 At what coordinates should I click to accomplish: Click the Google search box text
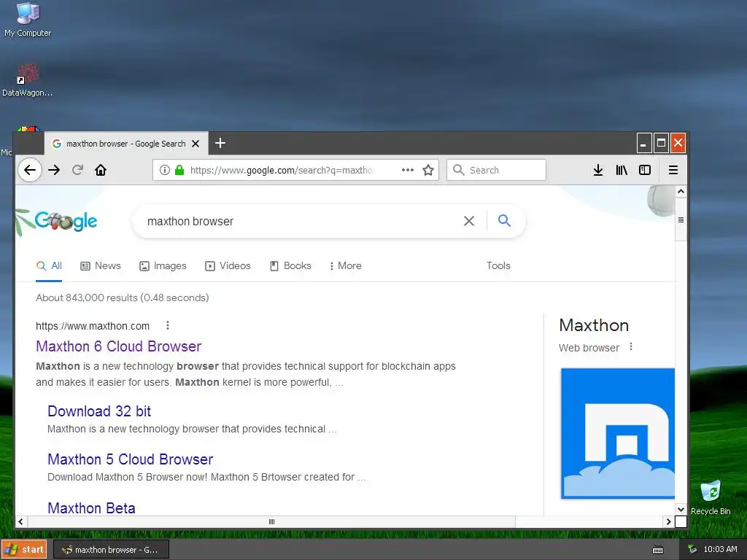190,222
